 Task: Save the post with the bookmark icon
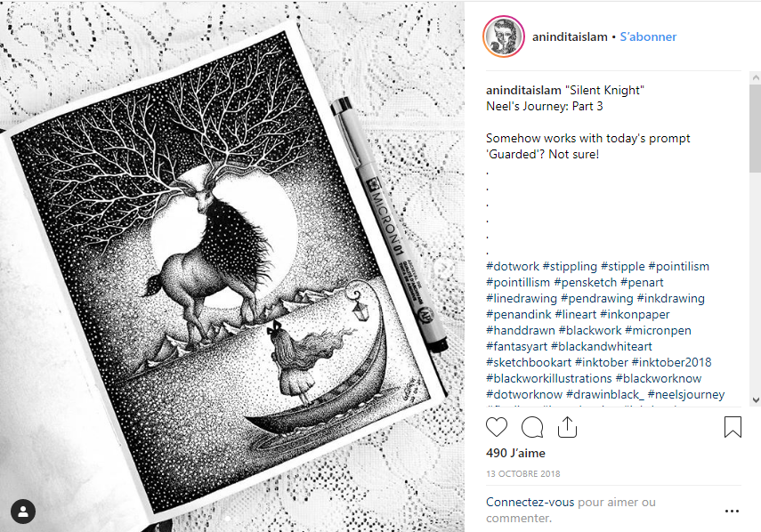[733, 427]
